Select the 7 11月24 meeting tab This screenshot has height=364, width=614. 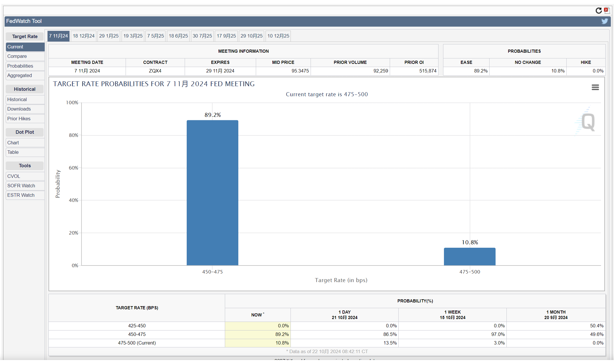click(x=58, y=36)
